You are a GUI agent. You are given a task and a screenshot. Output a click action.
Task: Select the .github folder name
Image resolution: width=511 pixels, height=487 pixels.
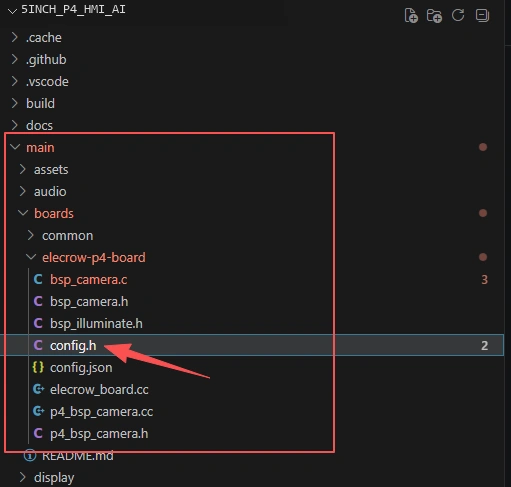[x=46, y=60]
